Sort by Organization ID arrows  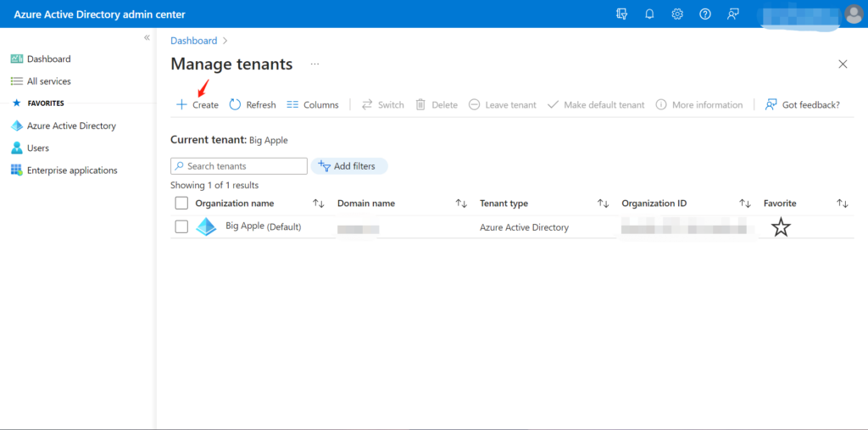click(745, 204)
